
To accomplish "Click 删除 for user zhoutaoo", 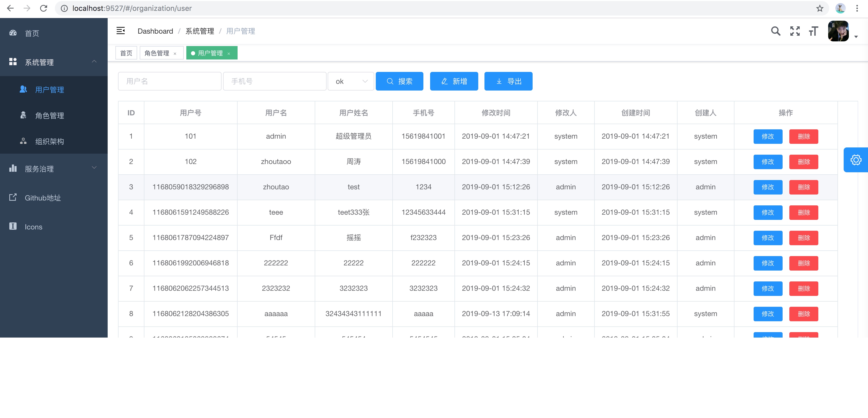I will (x=803, y=162).
